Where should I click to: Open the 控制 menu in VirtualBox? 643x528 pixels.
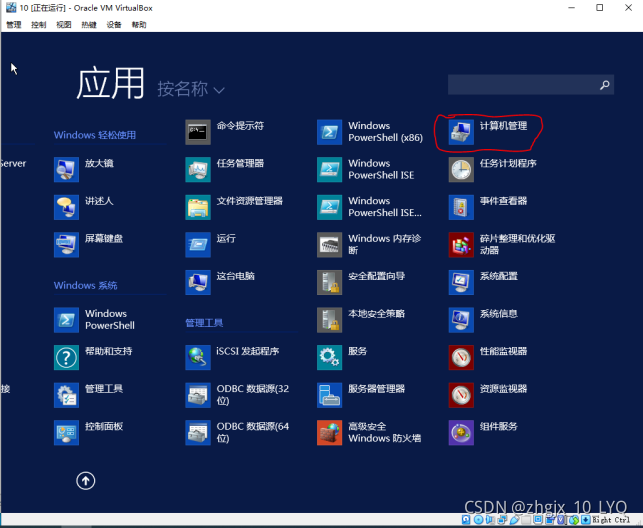pyautogui.click(x=39, y=25)
